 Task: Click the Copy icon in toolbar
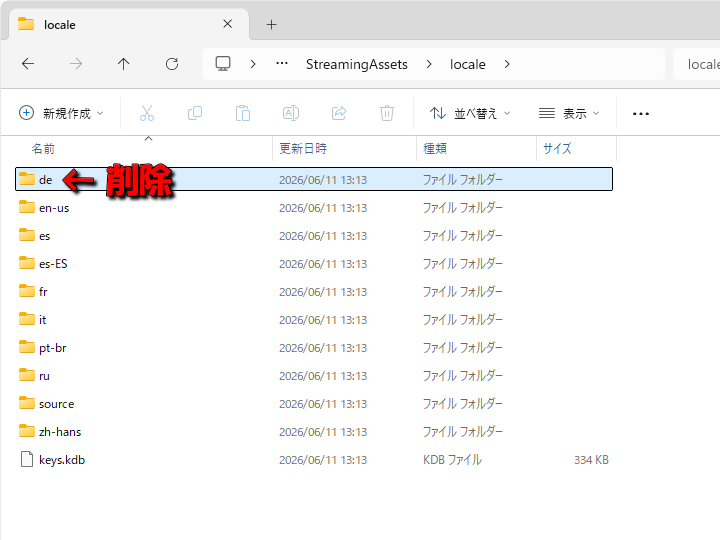click(195, 113)
